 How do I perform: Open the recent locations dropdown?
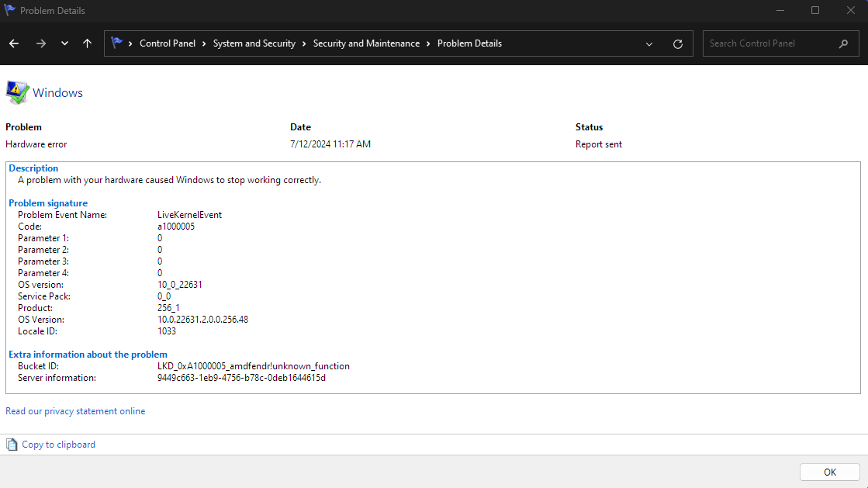pos(64,43)
